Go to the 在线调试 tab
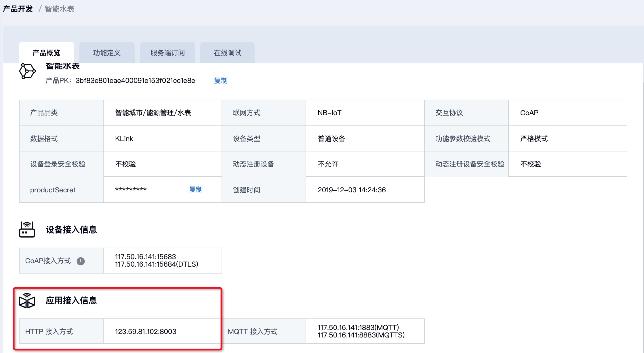644x353 pixels. tap(227, 53)
